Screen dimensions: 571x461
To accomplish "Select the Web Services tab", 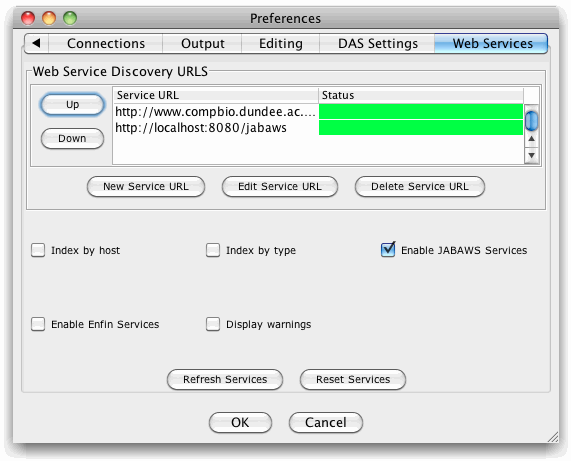I will (492, 43).
